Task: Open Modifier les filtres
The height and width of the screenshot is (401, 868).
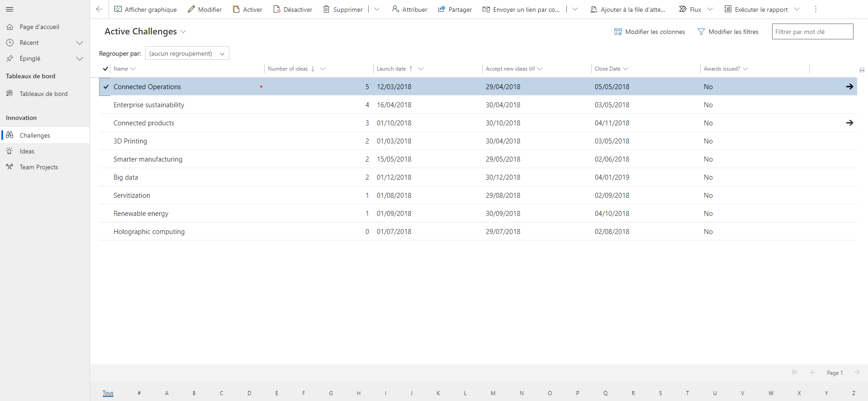Action: tap(728, 32)
